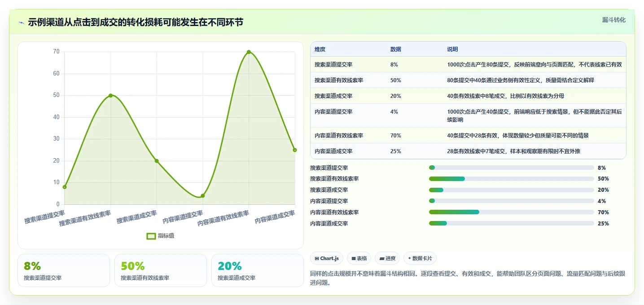Select the 搜索渠道提交率 cell in the table

tap(333, 65)
